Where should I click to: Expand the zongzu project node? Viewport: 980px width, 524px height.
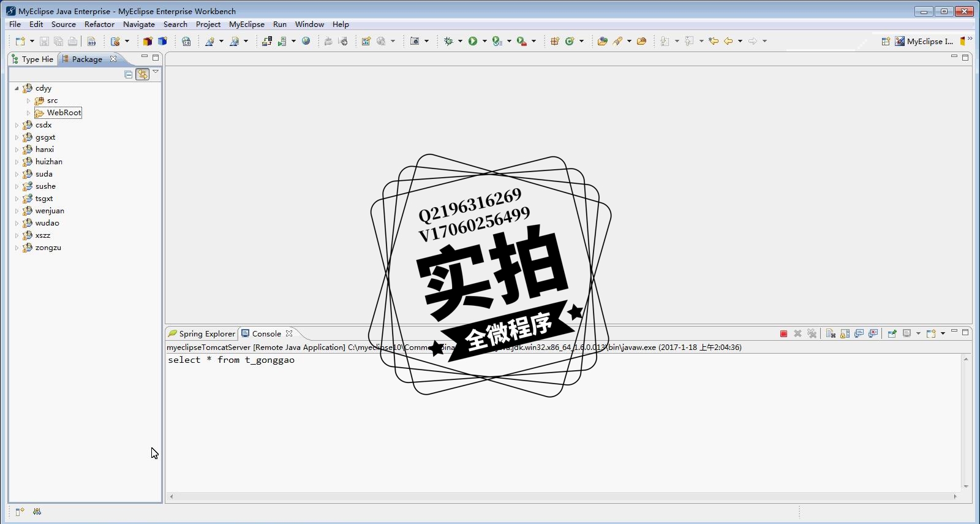coord(17,248)
